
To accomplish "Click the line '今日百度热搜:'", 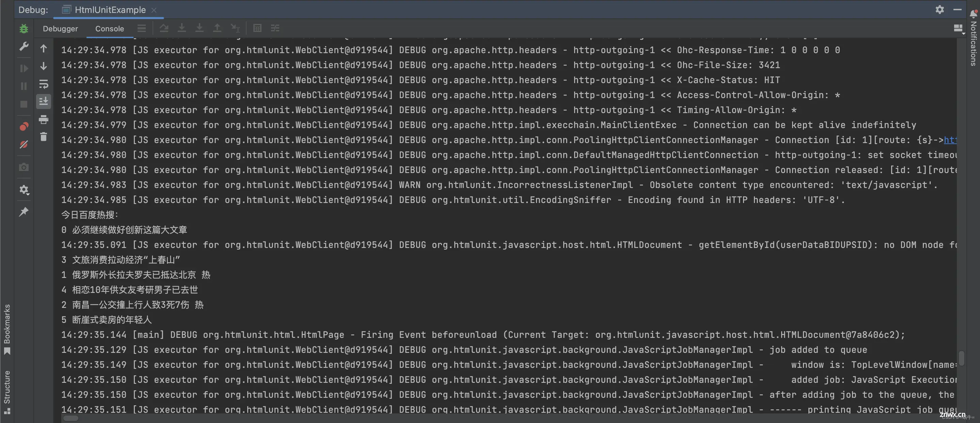I will 90,215.
